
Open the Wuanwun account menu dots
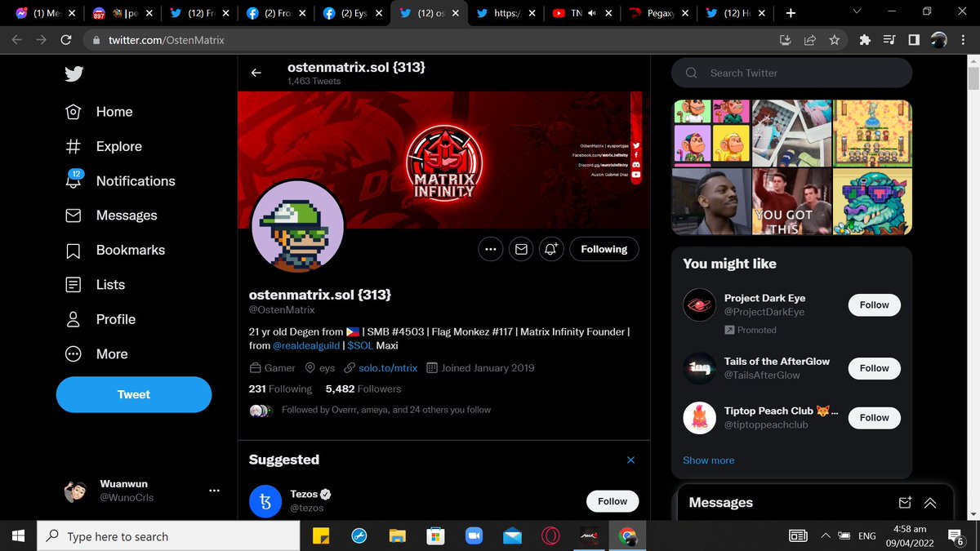214,491
